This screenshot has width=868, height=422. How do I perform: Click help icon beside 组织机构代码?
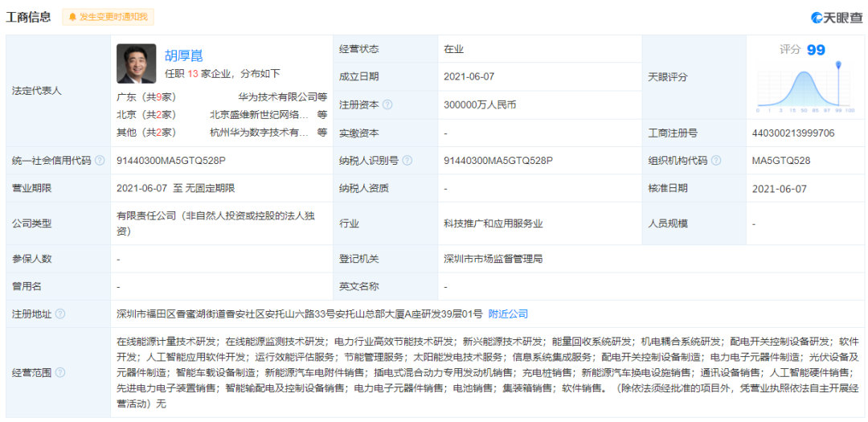[x=716, y=161]
